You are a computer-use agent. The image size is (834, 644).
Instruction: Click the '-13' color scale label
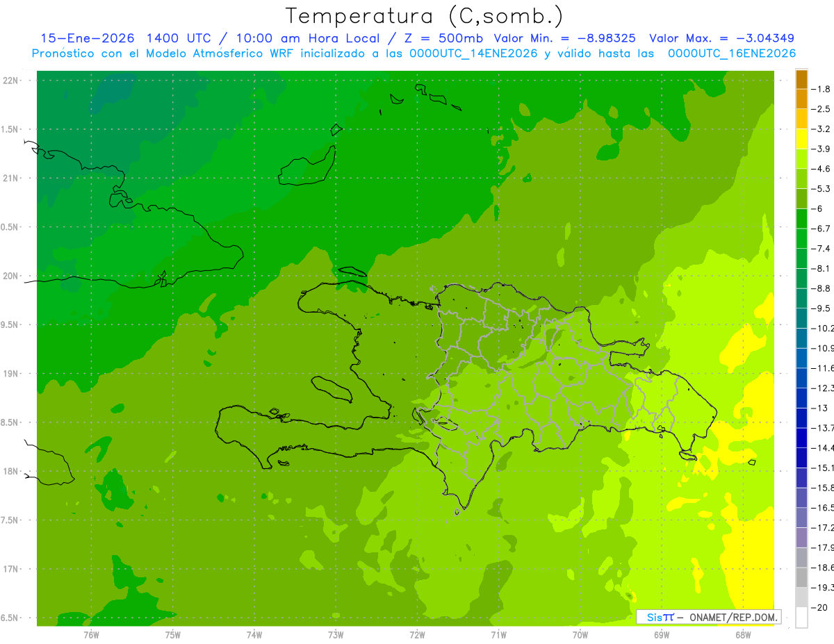click(819, 408)
